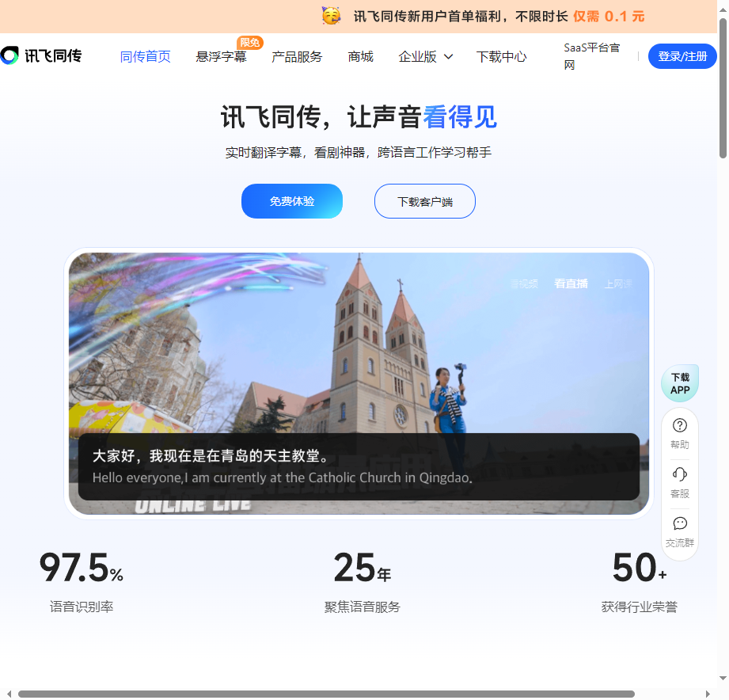Click the vertical scrollbar thumb
This screenshot has height=700, width=729.
coord(723,89)
